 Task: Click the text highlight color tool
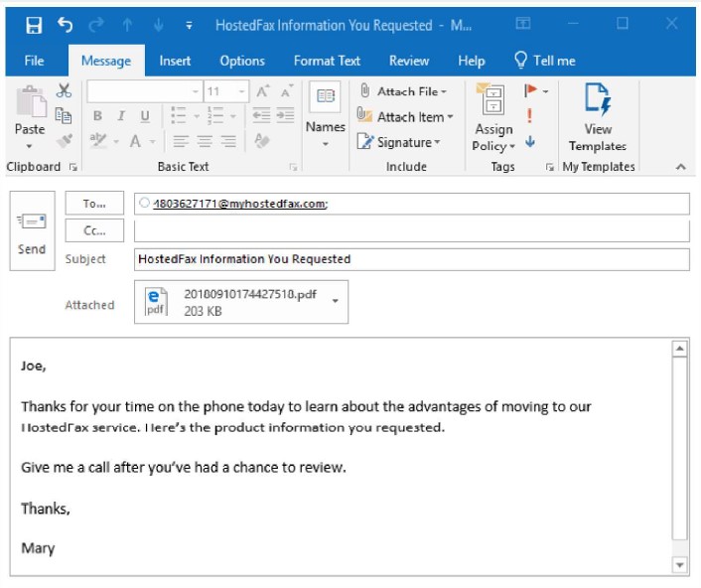click(98, 141)
